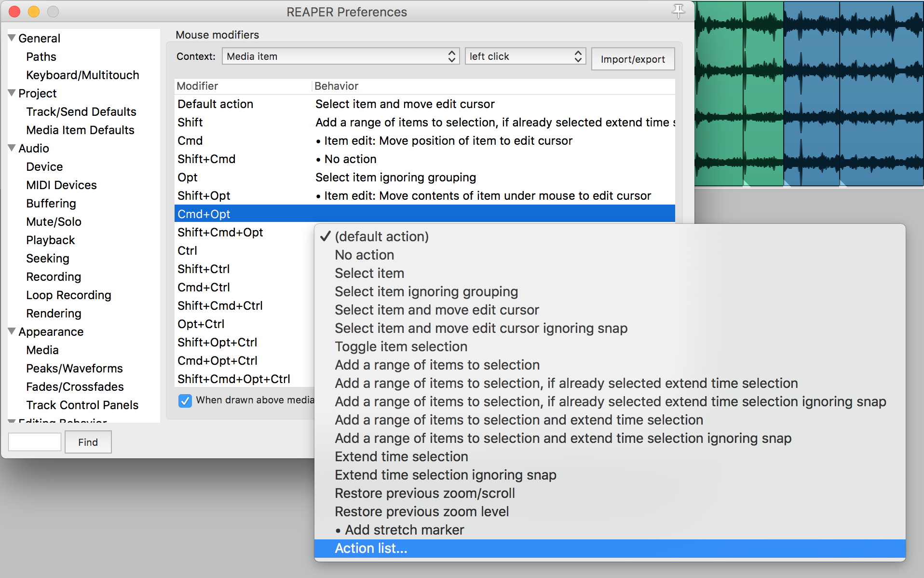Open the Context dropdown showing Media item

(x=340, y=56)
